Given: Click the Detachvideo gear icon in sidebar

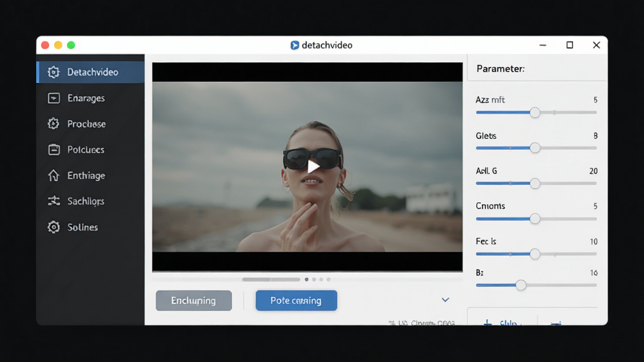Looking at the screenshot, I should [53, 72].
